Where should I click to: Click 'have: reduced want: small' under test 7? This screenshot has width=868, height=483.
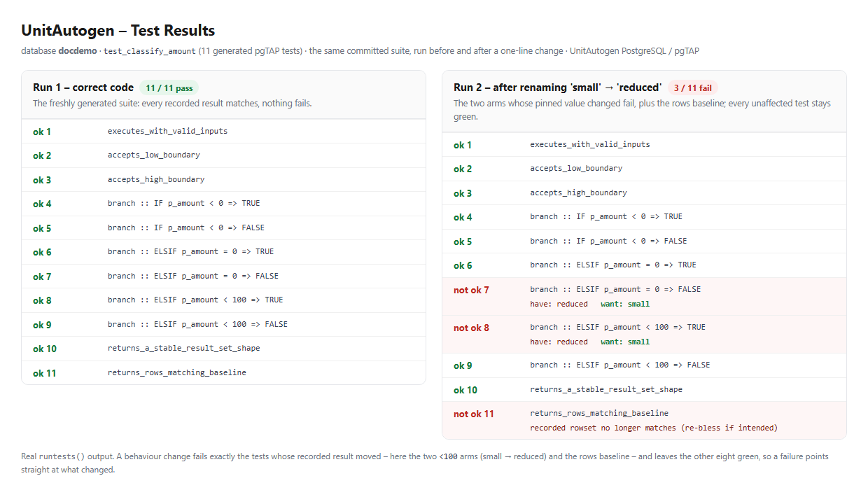590,304
